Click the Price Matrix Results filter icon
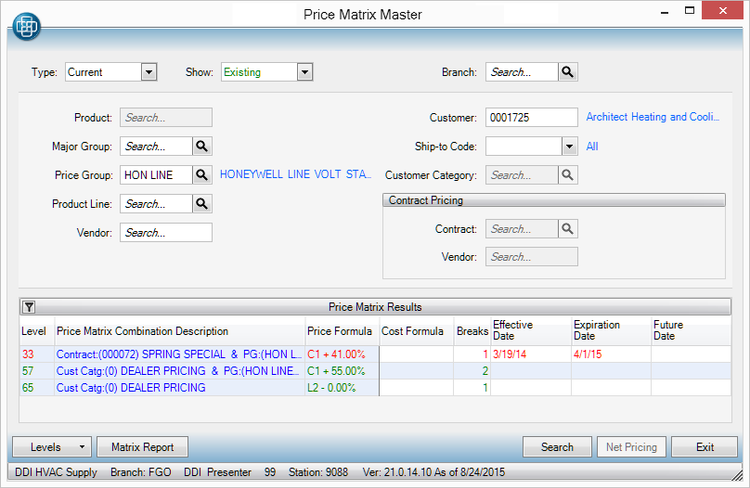Viewport: 750px width, 488px height. pyautogui.click(x=29, y=307)
